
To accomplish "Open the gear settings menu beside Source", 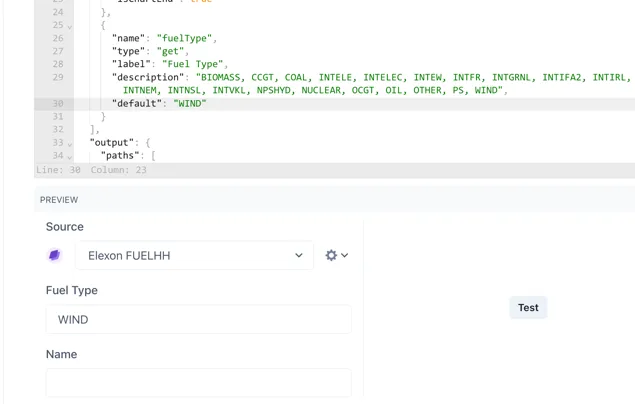I will pyautogui.click(x=337, y=255).
